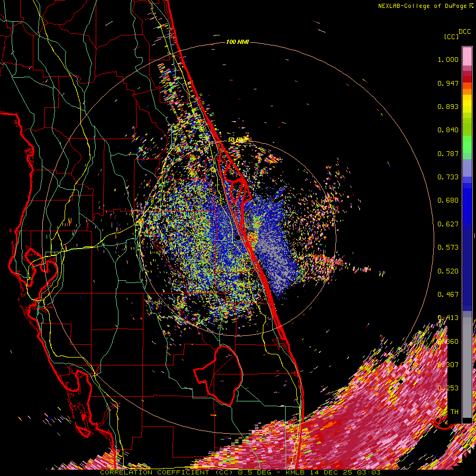
Task: Click the DCC label above the color scale
Action: pos(464,32)
